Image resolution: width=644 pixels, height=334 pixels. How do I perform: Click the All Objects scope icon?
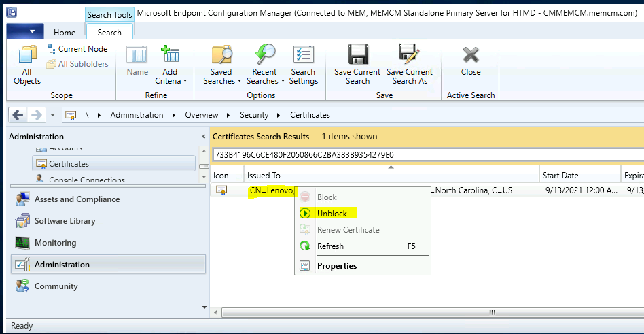[x=27, y=54]
